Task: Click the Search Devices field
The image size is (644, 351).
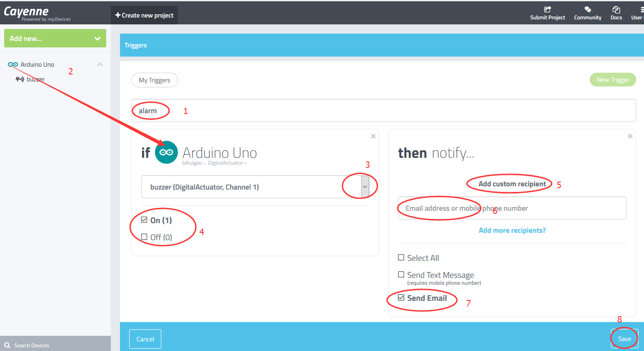Action: coord(55,345)
